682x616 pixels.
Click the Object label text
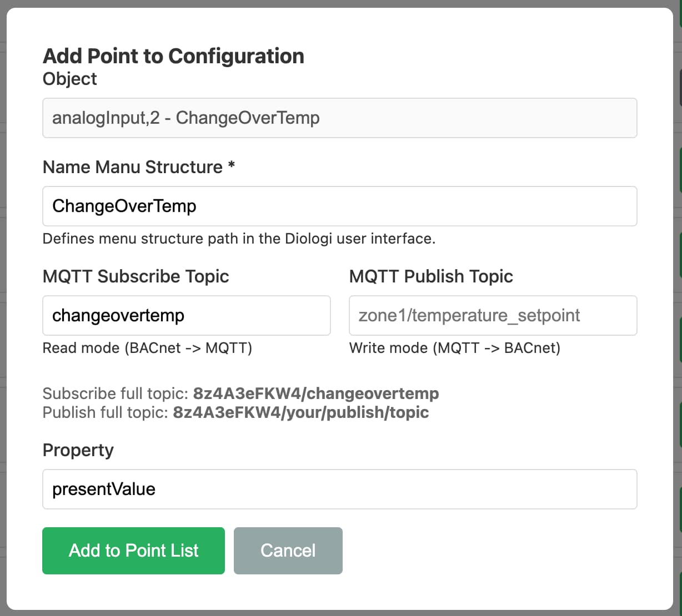click(x=69, y=79)
